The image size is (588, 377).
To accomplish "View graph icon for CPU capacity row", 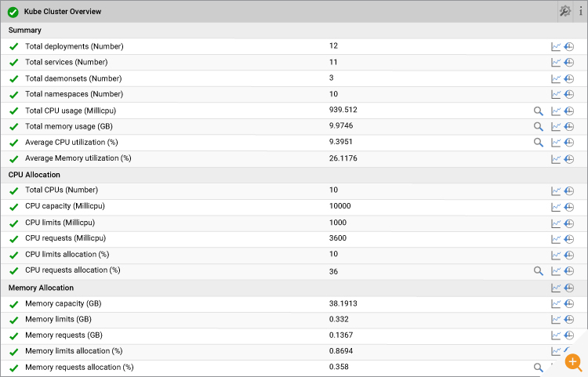I will pos(555,207).
